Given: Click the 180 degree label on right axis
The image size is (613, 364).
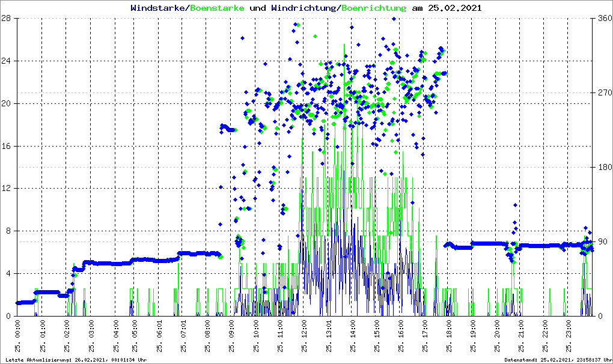Looking at the screenshot, I should pos(604,167).
